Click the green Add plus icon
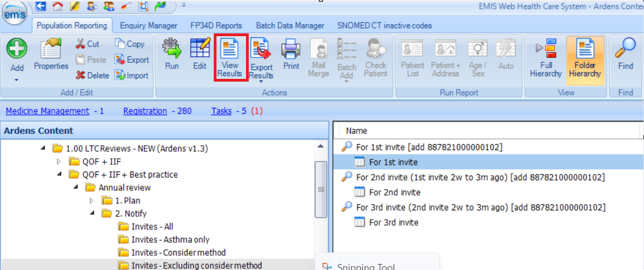This screenshot has height=270, width=644. (17, 48)
